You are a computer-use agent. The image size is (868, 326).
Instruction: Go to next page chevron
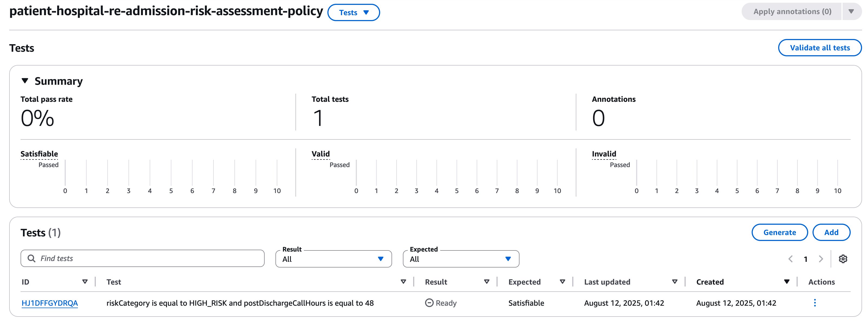click(821, 259)
